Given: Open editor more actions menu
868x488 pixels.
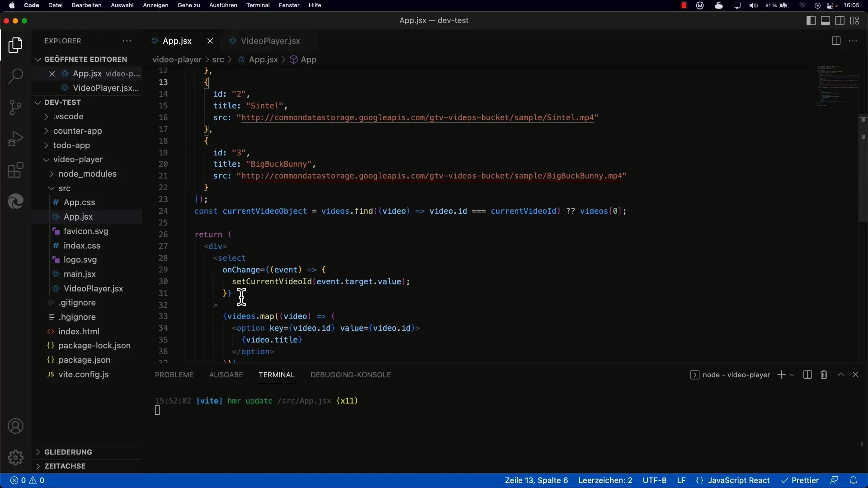Looking at the screenshot, I should point(853,41).
